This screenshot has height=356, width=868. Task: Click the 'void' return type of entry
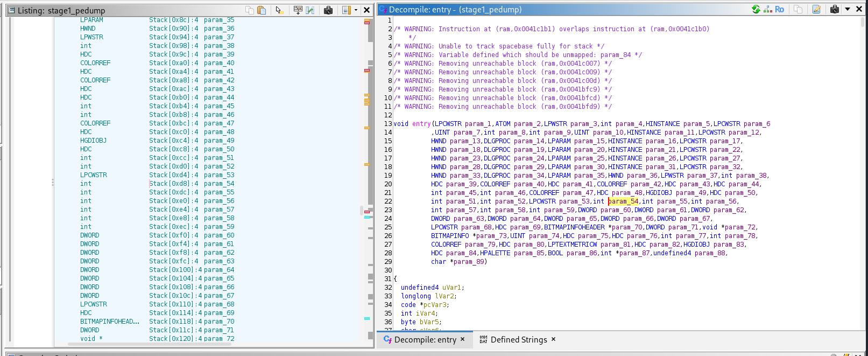[401, 124]
